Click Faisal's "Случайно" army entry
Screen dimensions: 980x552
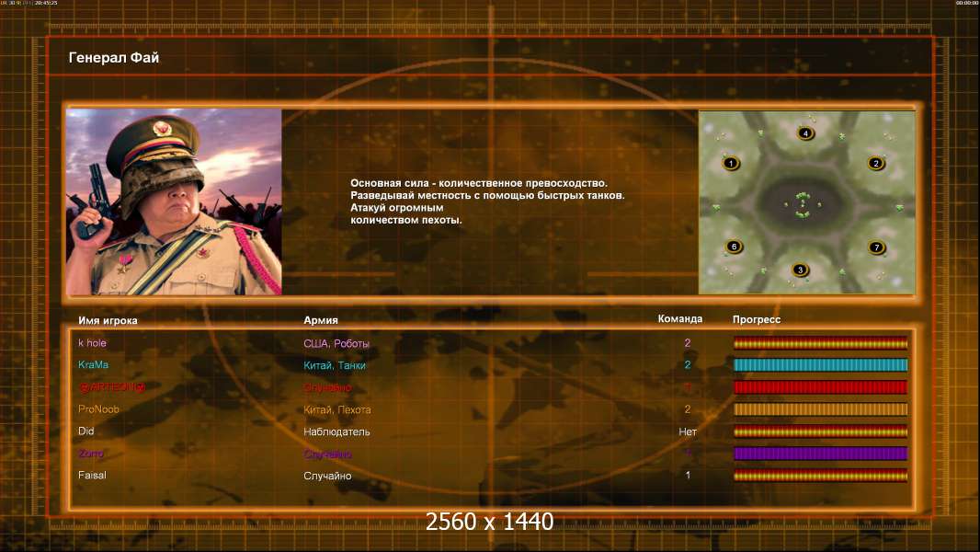pyautogui.click(x=327, y=476)
